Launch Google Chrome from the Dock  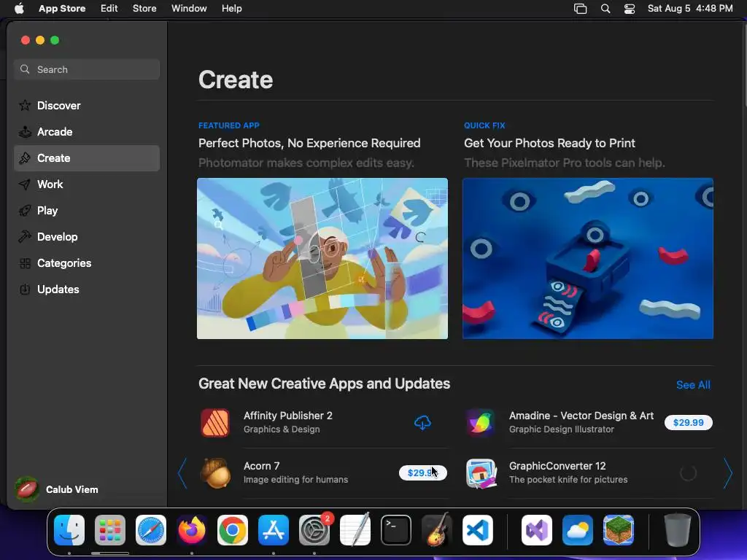[233, 530]
